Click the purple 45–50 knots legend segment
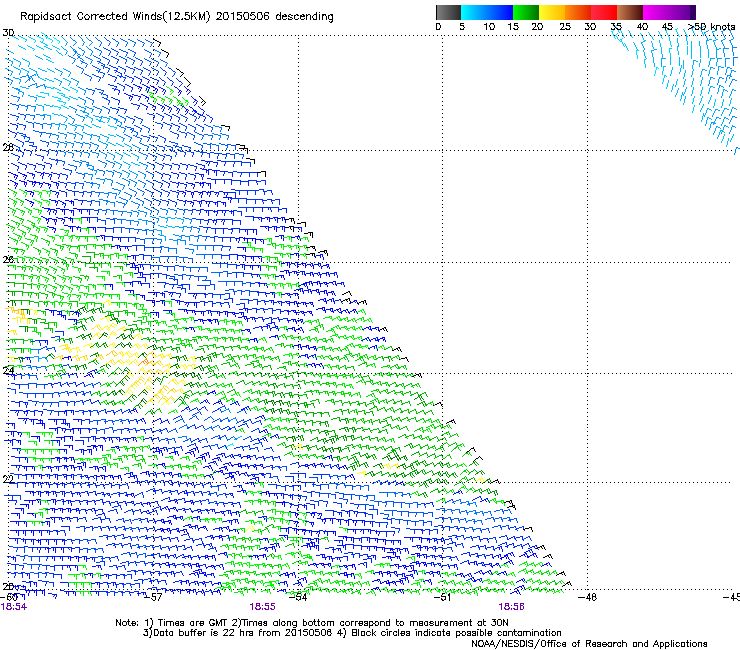Image resolution: width=740 pixels, height=650 pixels. [x=682, y=12]
